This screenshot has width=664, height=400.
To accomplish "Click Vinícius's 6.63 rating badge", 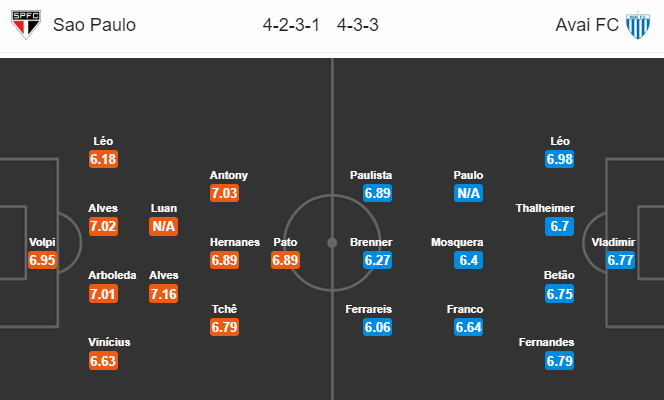I will [103, 361].
